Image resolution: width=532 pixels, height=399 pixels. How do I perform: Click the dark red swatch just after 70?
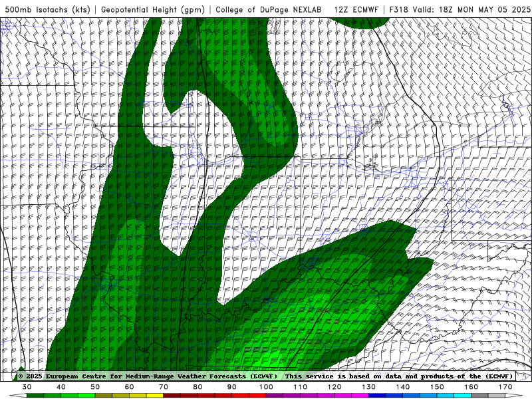pyautogui.click(x=172, y=396)
